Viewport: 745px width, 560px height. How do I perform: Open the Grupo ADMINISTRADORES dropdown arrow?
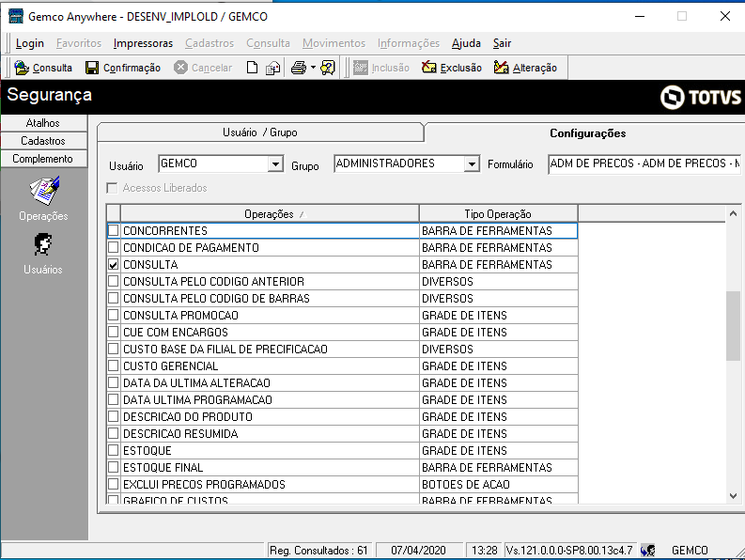(472, 164)
